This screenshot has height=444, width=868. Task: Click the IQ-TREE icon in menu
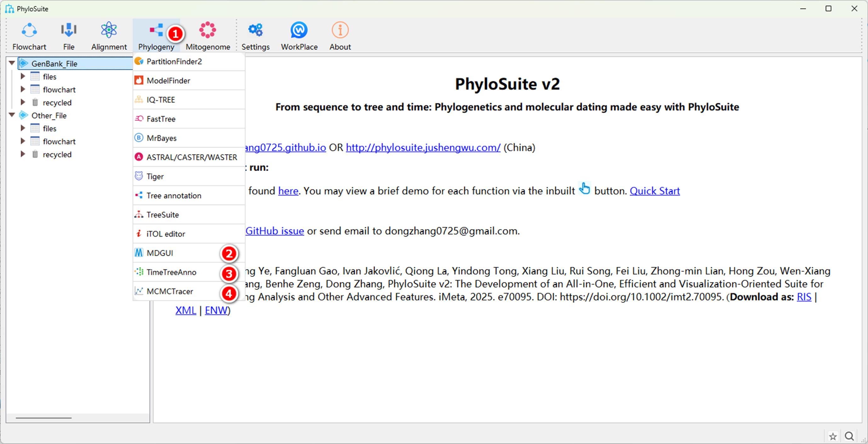tap(139, 100)
